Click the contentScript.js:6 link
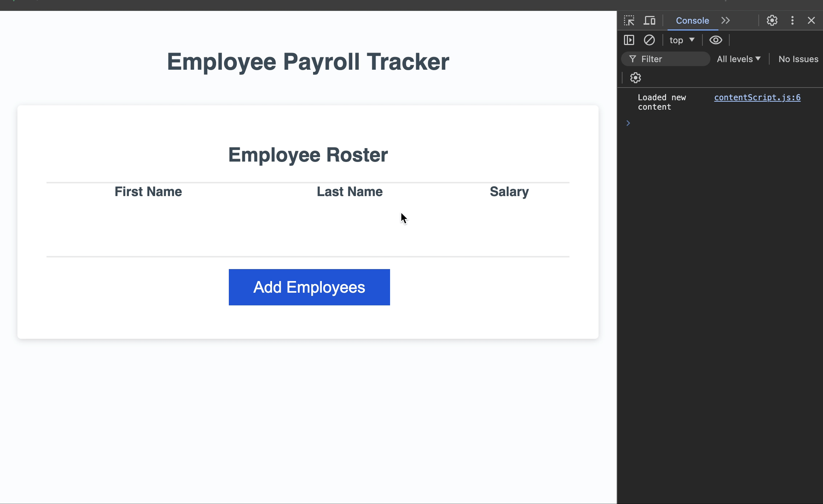The width and height of the screenshot is (823, 504). point(757,97)
